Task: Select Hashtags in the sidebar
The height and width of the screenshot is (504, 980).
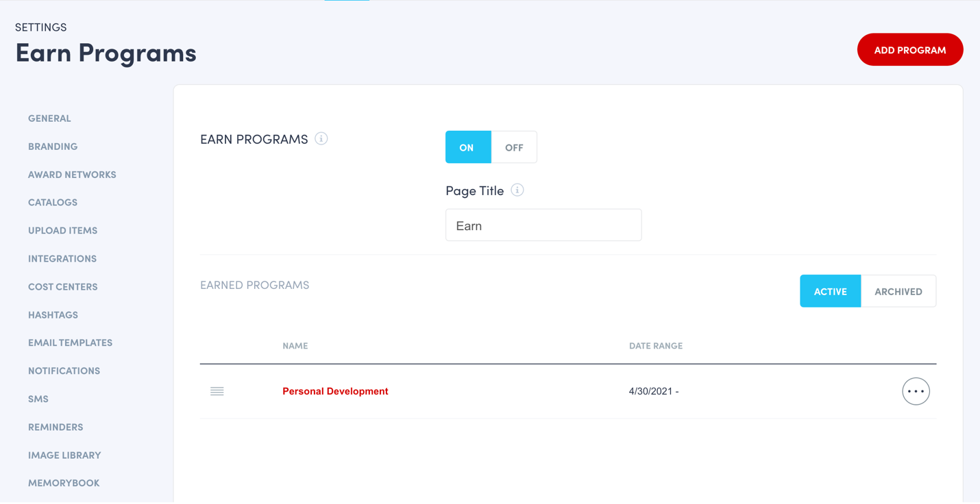Action: click(x=53, y=314)
